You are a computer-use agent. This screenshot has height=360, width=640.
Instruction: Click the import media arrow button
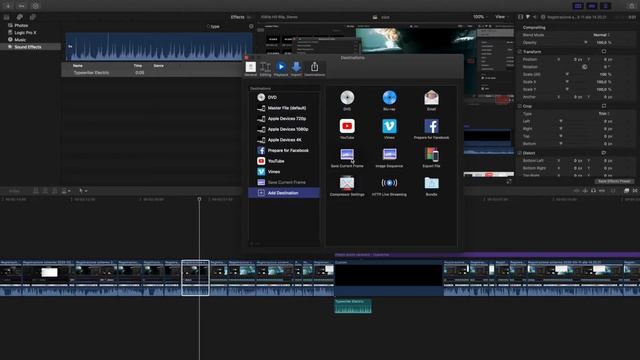pyautogui.click(x=8, y=6)
